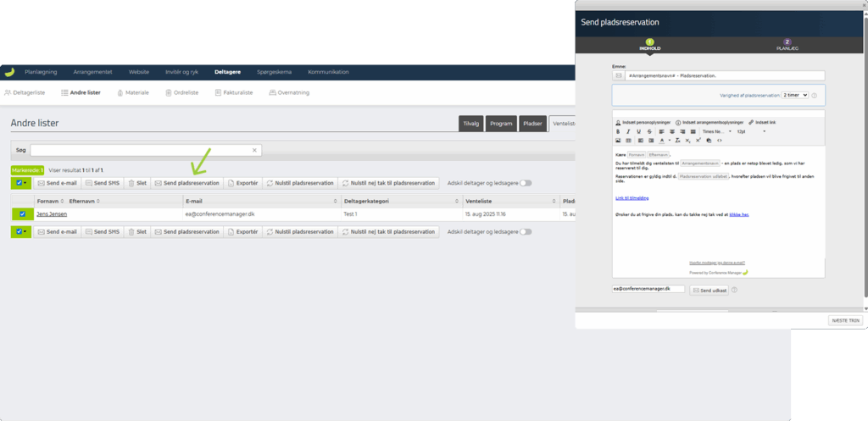
Task: Switch to Deltagerliste sub-tab
Action: pos(25,93)
